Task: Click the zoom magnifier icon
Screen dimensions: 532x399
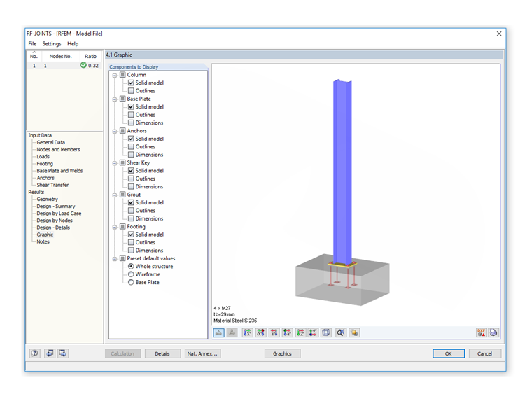Action: pyautogui.click(x=341, y=332)
